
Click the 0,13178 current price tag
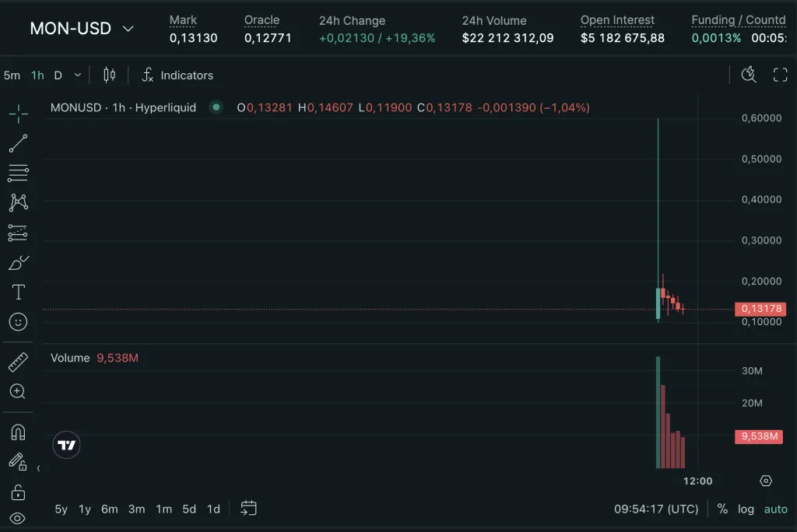pyautogui.click(x=760, y=309)
